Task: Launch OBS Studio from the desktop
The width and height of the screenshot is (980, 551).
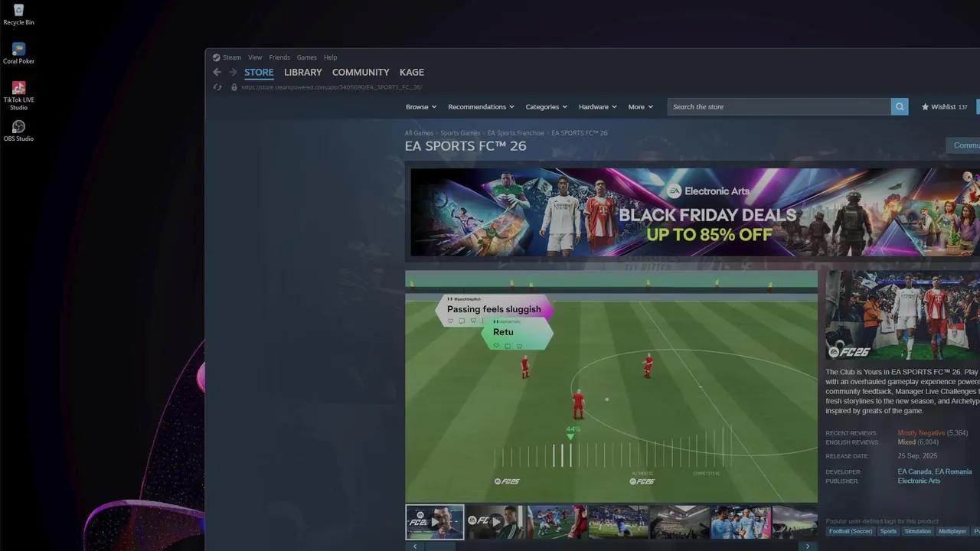Action: (18, 131)
